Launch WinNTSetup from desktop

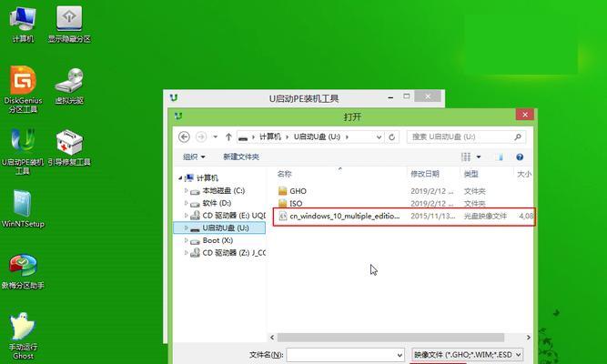[x=23, y=208]
